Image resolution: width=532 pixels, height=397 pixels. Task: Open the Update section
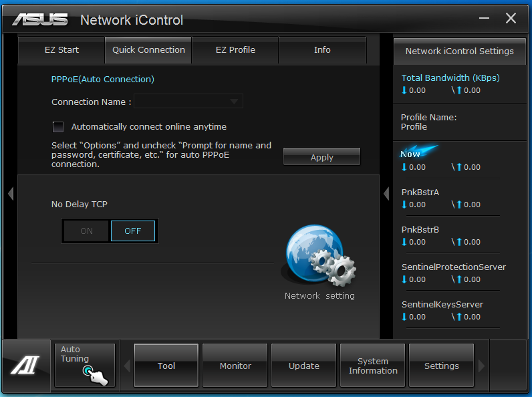[x=303, y=366]
